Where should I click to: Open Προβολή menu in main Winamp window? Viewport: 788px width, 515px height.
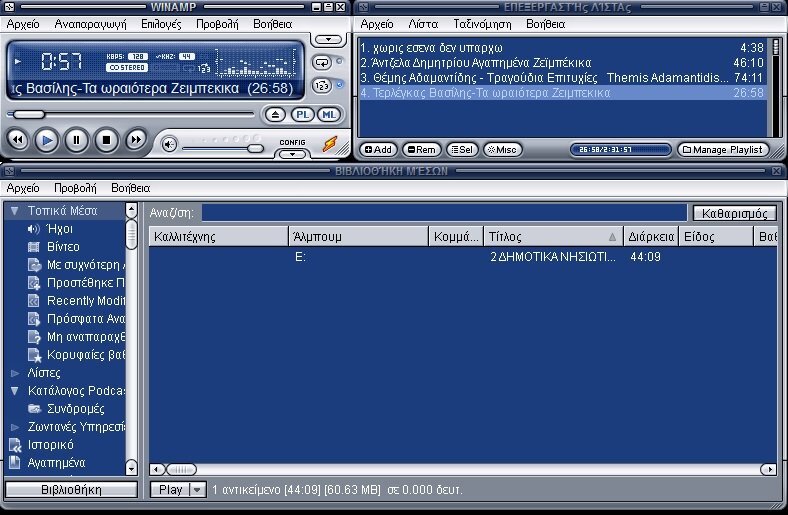tap(217, 24)
